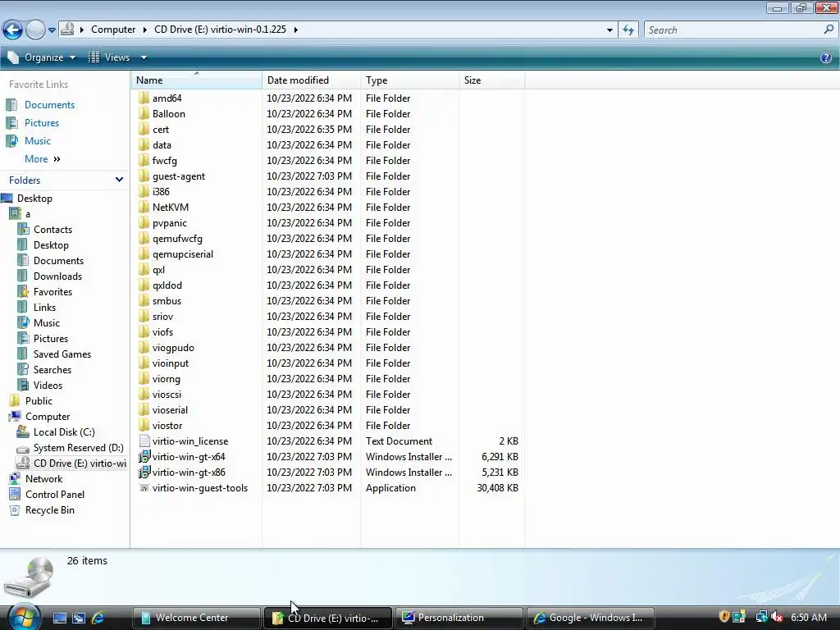840x630 pixels.
Task: Open the Organize menu
Action: 41,57
